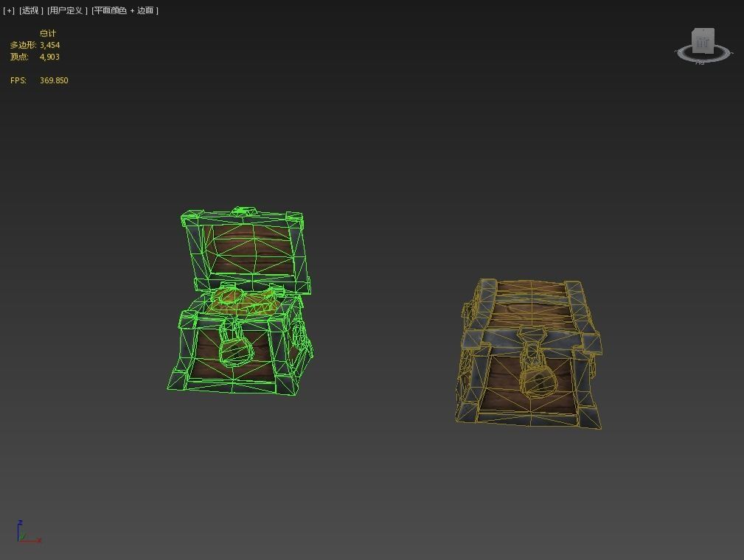Image resolution: width=744 pixels, height=560 pixels.
Task: Click the ViewCube in the viewport corner
Action: tap(703, 41)
